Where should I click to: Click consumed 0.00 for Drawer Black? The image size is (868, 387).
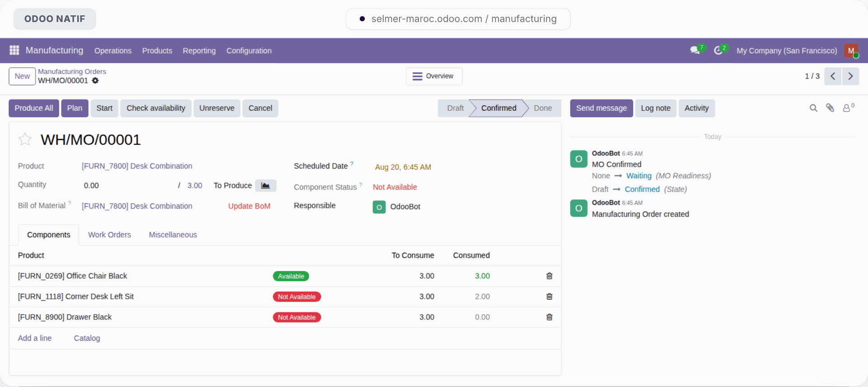coord(482,317)
